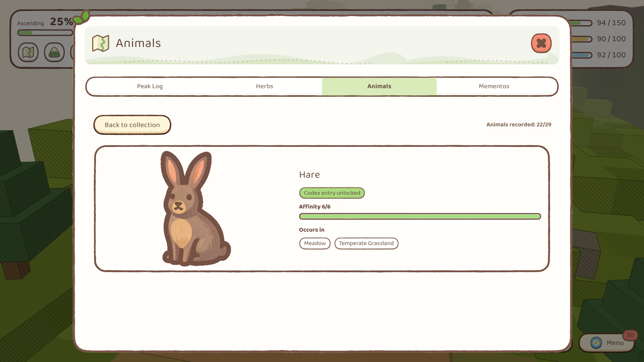Switch to the Herbs tab

264,86
